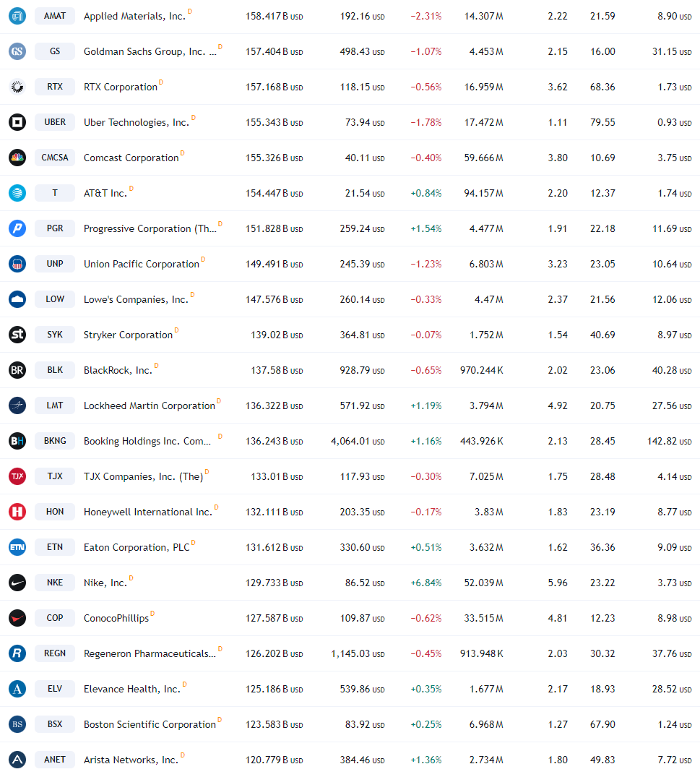Viewport: 700px width, 777px height.
Task: Click the Goldman Sachs GS logo icon
Action: pos(17,51)
